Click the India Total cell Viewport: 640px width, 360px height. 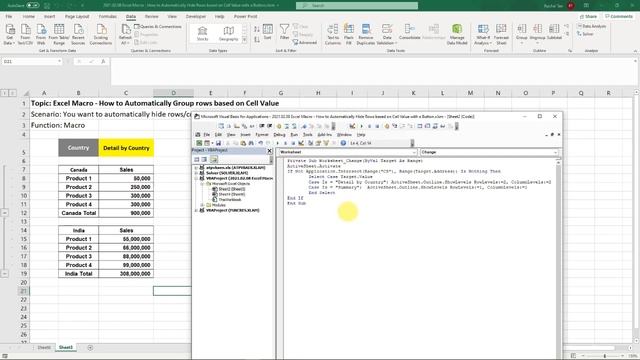78,274
